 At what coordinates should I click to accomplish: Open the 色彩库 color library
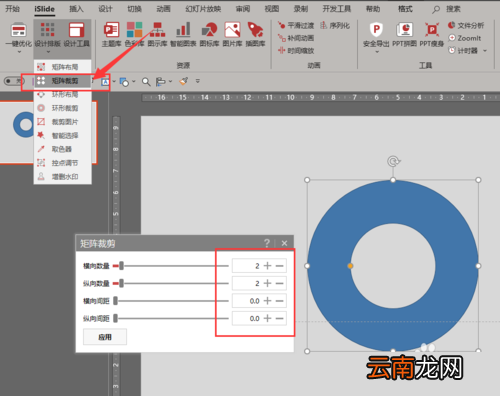(134, 34)
